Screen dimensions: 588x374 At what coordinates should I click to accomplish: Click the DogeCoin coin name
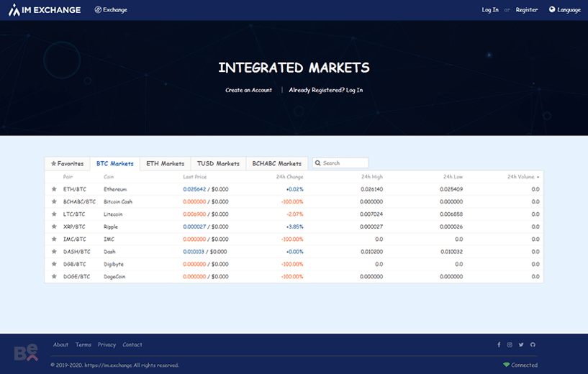point(114,277)
